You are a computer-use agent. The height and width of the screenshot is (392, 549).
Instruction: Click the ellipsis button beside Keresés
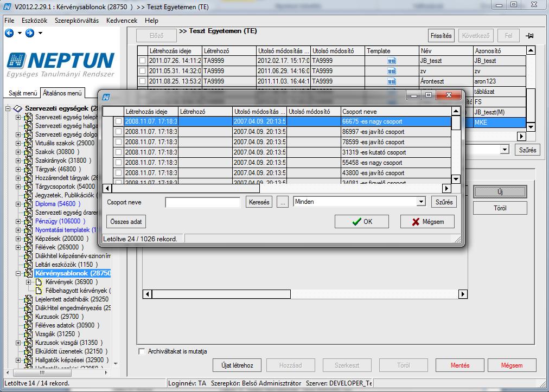283,202
